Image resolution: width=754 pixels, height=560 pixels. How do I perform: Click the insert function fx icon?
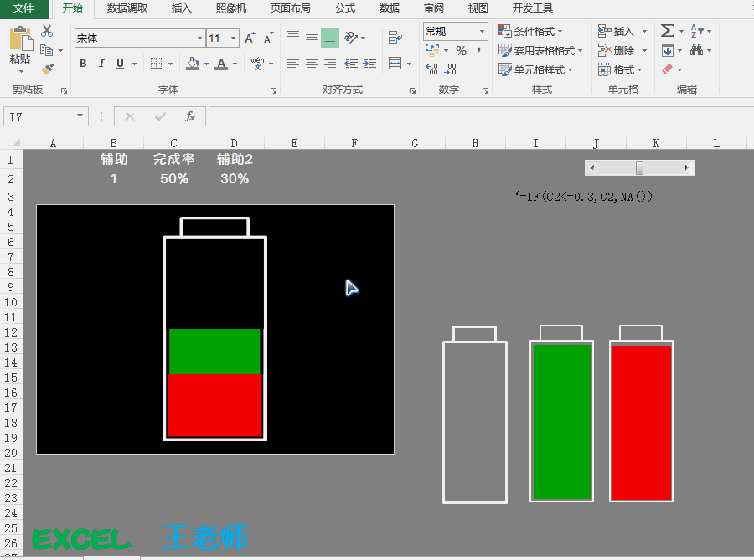click(190, 116)
